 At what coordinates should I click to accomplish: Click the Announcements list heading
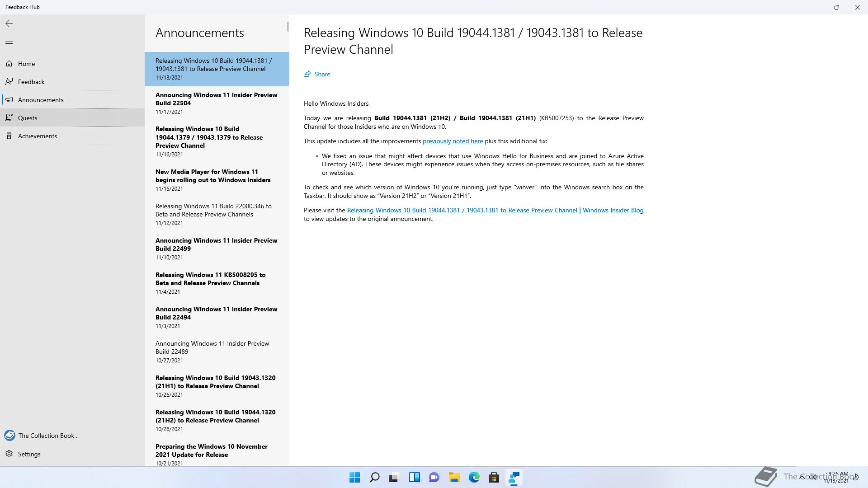[x=200, y=33]
